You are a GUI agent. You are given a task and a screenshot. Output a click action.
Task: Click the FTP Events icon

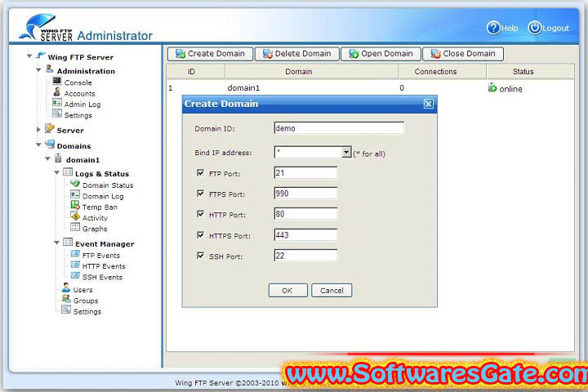click(75, 254)
